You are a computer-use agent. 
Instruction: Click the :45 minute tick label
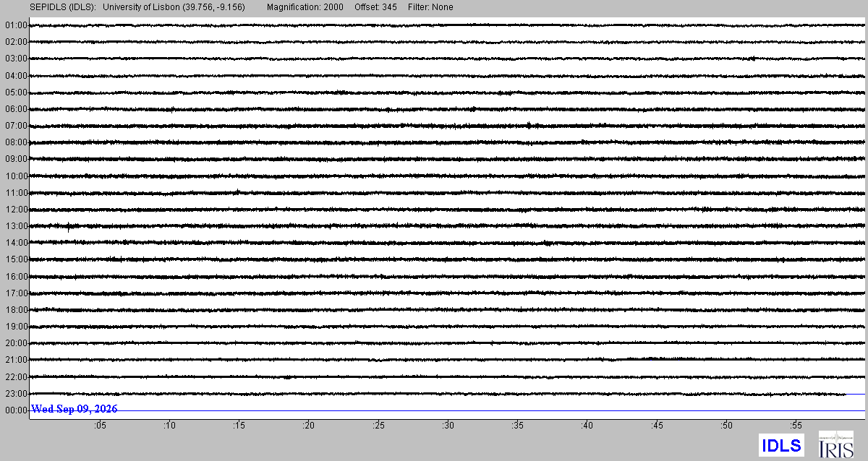658,426
